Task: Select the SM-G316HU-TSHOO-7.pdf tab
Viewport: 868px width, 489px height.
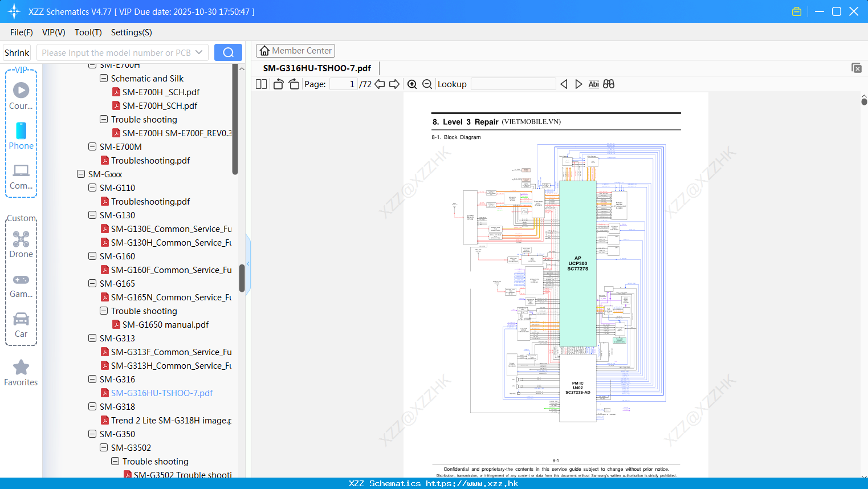Action: 317,68
